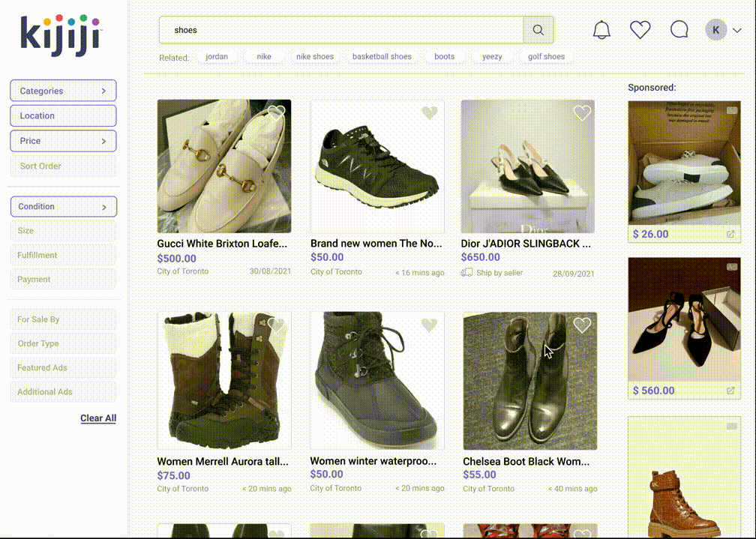Favourite the Women Merrell Aurora boots listing
756x539 pixels.
[x=276, y=325]
